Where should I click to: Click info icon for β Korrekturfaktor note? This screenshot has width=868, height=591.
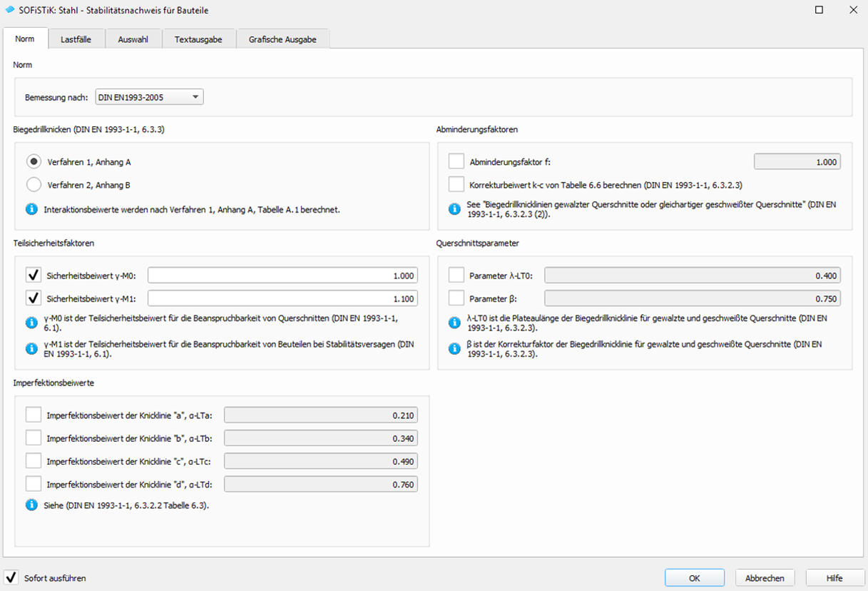(454, 348)
